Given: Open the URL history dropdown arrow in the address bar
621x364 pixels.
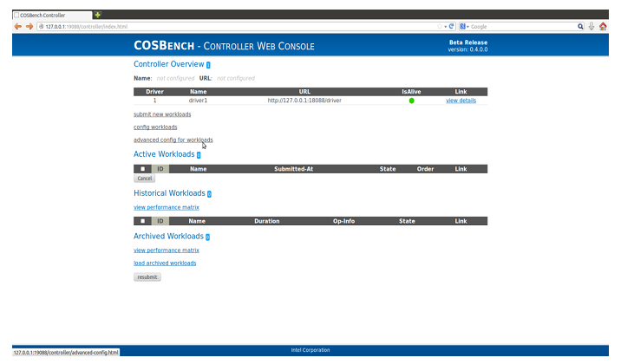Looking at the screenshot, I should pos(446,27).
